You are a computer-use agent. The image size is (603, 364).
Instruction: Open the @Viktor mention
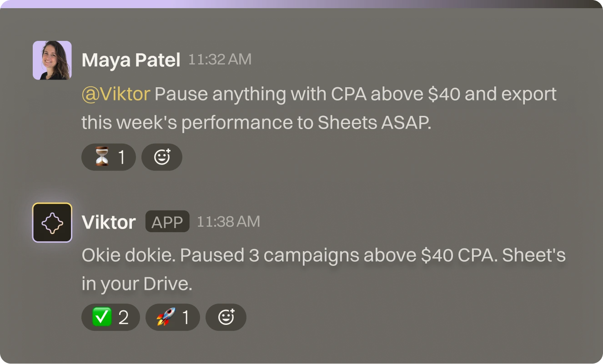point(116,94)
